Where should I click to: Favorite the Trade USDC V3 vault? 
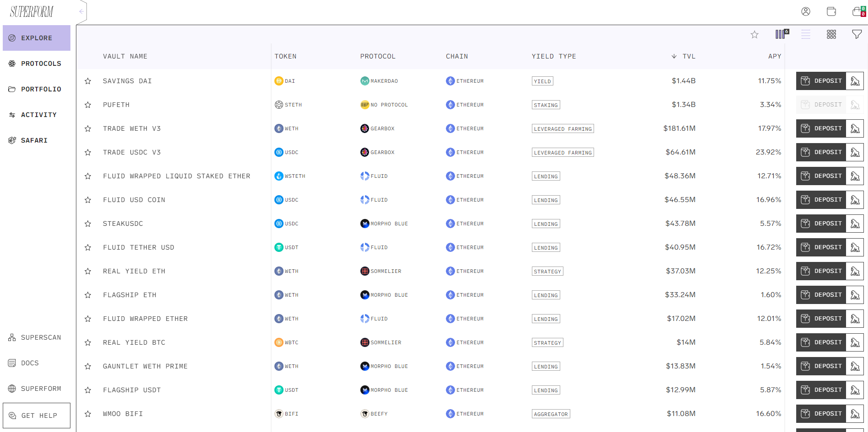tap(88, 152)
